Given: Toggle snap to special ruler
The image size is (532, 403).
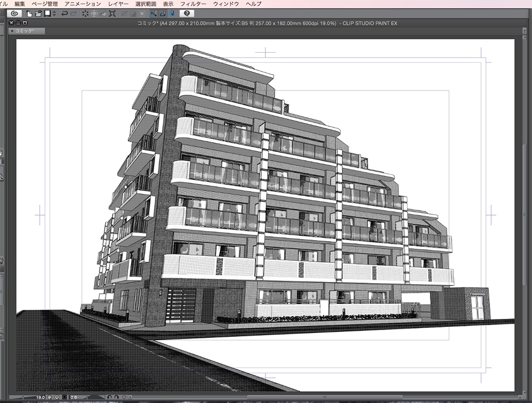Looking at the screenshot, I should point(162,13).
